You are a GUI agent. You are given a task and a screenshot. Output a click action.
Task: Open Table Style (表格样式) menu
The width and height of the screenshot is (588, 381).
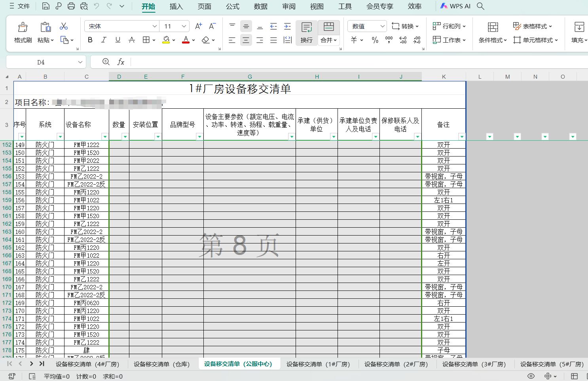tap(532, 26)
